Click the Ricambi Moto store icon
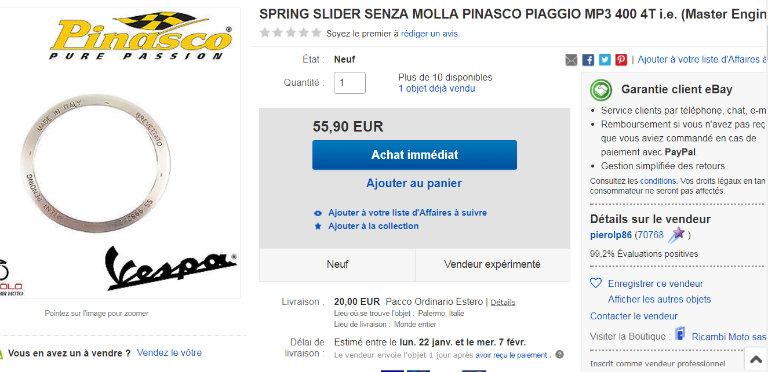Viewport: 768px width, 372px height. coord(680,335)
